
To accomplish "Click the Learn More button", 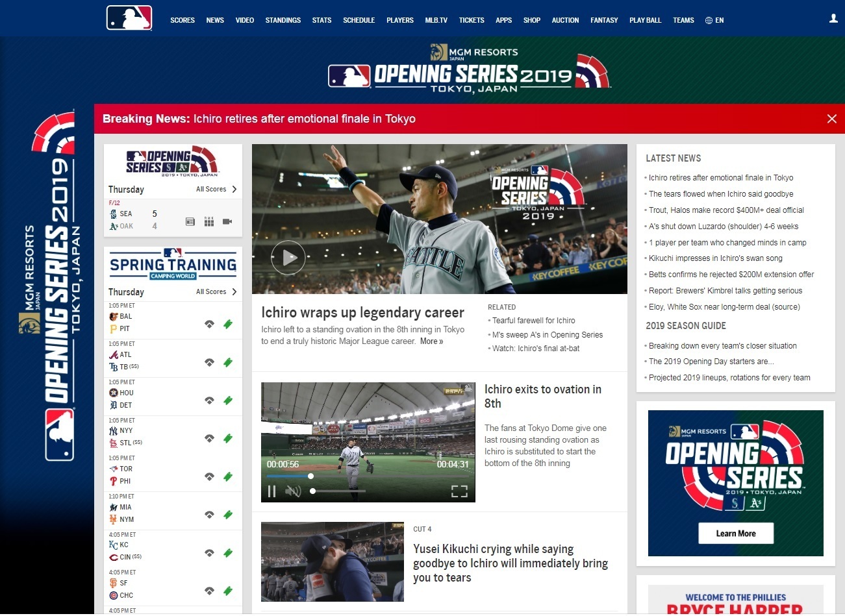I will [735, 534].
